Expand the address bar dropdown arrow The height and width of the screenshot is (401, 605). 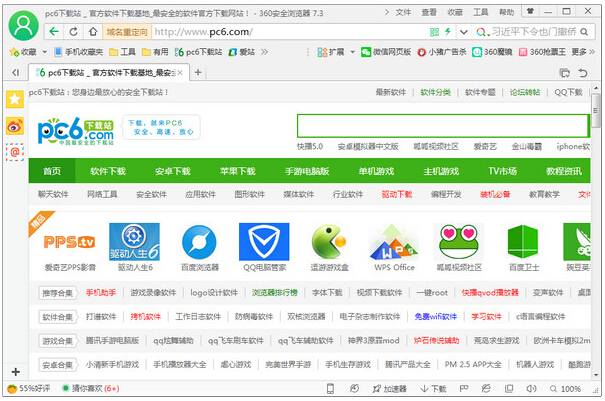click(463, 32)
